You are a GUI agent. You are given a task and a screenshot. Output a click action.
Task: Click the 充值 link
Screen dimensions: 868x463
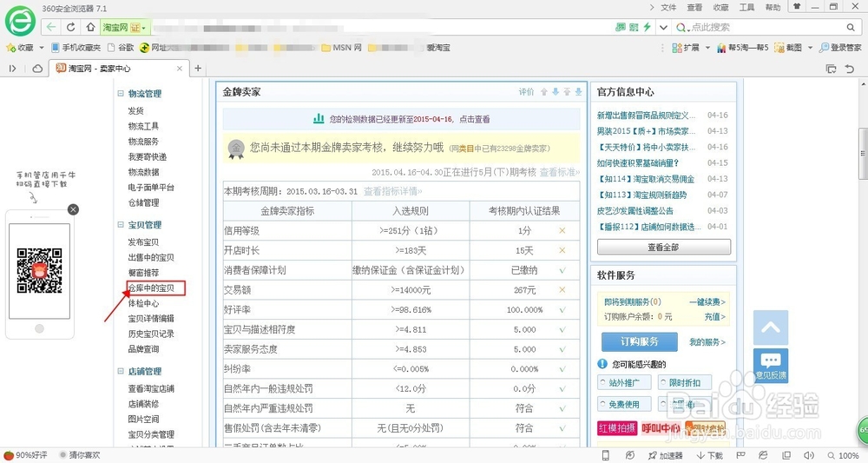714,317
